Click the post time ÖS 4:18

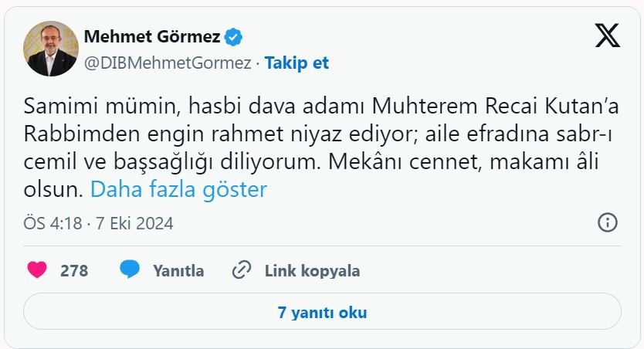[54, 224]
